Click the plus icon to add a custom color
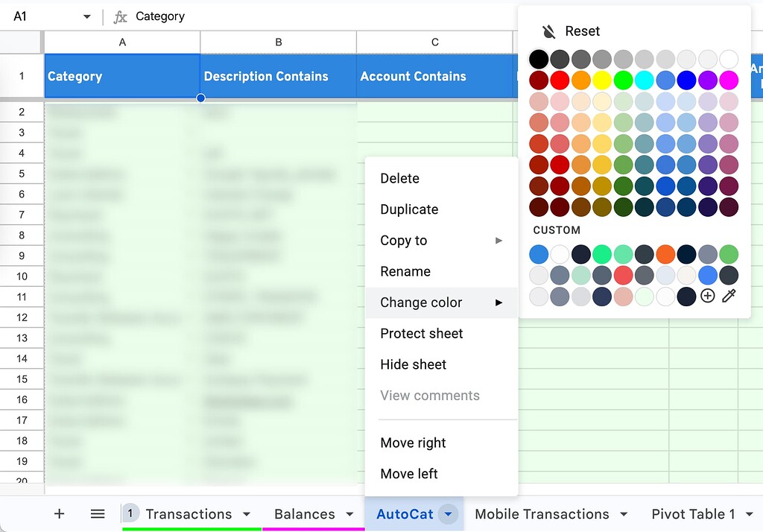This screenshot has width=763, height=532. point(708,296)
